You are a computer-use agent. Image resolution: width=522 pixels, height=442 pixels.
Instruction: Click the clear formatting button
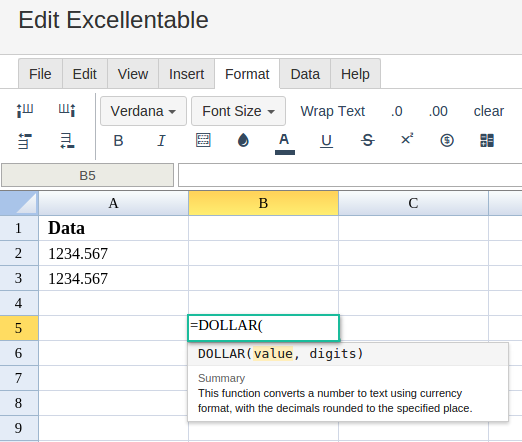[489, 111]
